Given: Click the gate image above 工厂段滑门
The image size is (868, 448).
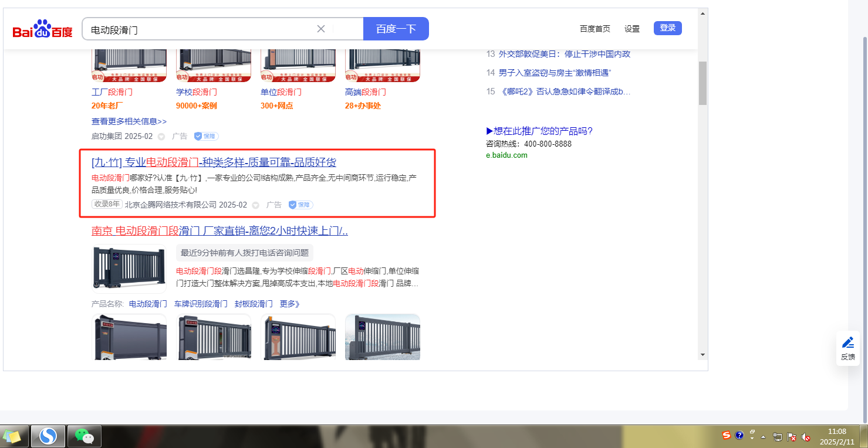Looking at the screenshot, I should pos(129,66).
